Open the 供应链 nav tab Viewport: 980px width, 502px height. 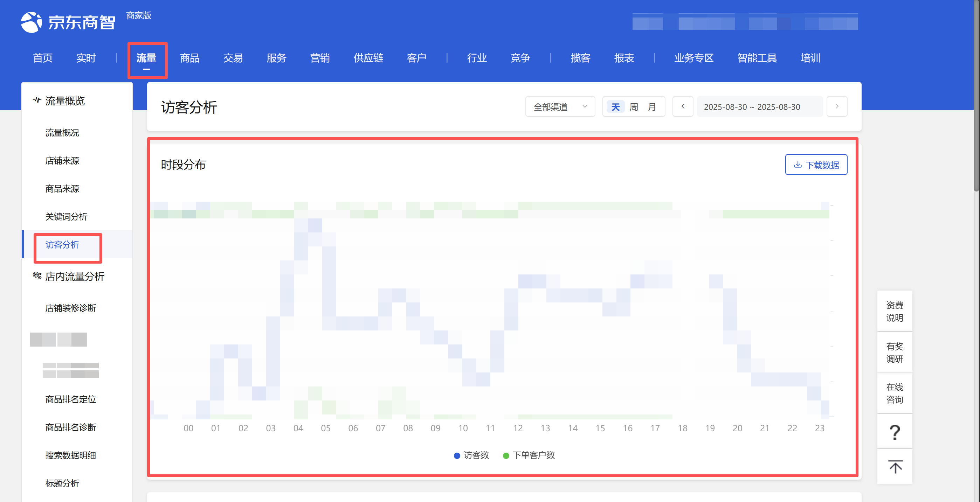(368, 58)
